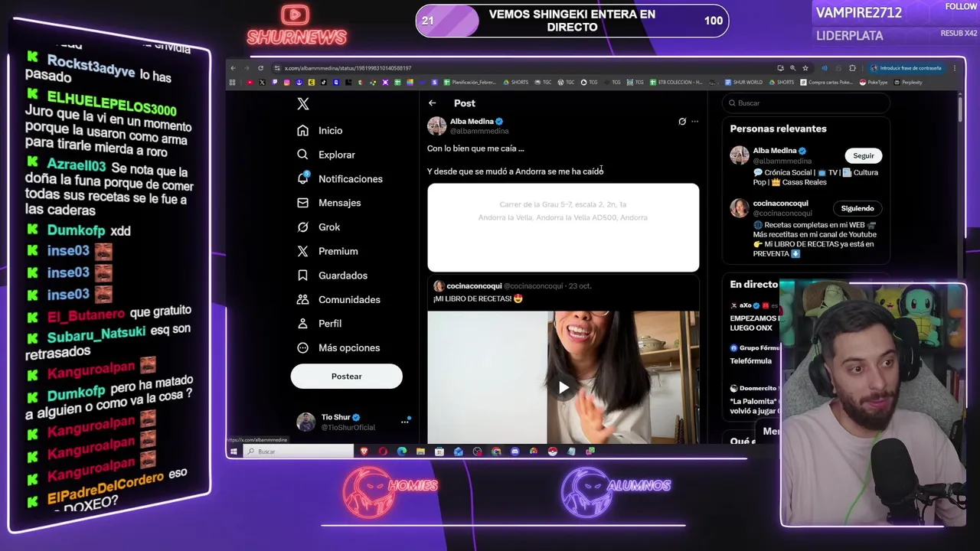This screenshot has height=551, width=980.
Task: Click the Grok icon on Alba Medina post
Action: [682, 121]
